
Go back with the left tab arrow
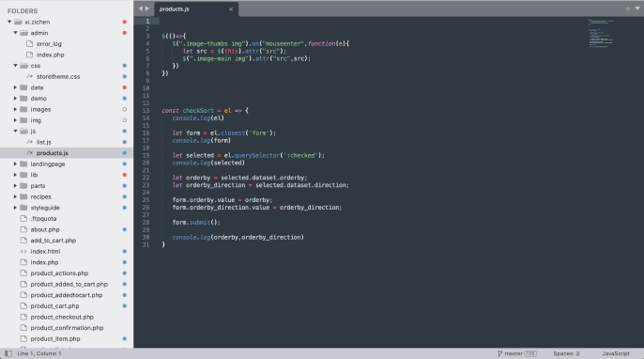click(x=141, y=8)
